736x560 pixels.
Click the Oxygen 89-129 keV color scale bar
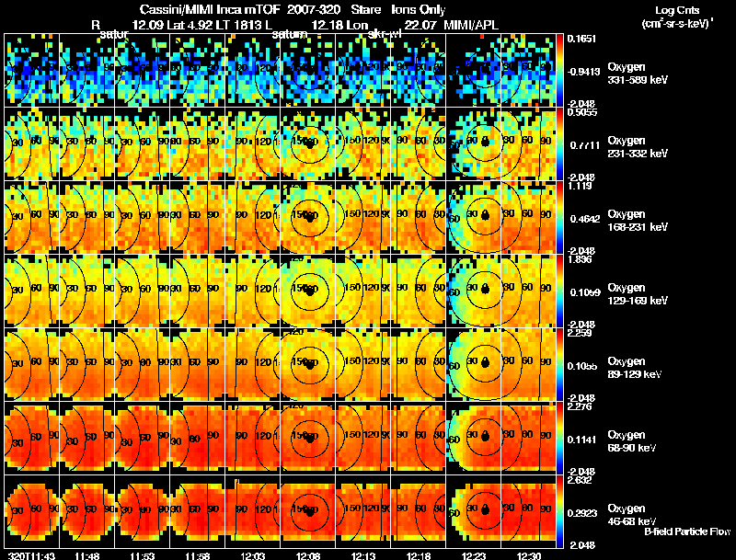tap(559, 364)
